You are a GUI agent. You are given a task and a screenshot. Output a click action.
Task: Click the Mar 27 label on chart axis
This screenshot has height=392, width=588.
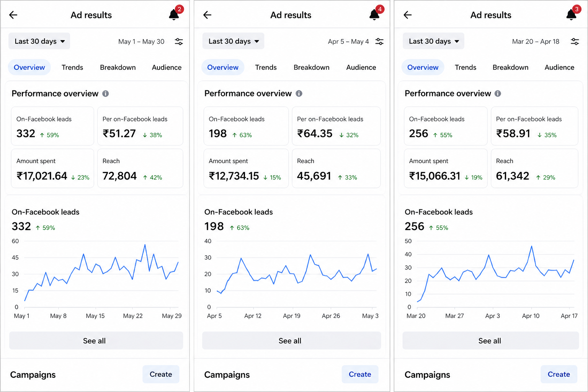(x=454, y=316)
